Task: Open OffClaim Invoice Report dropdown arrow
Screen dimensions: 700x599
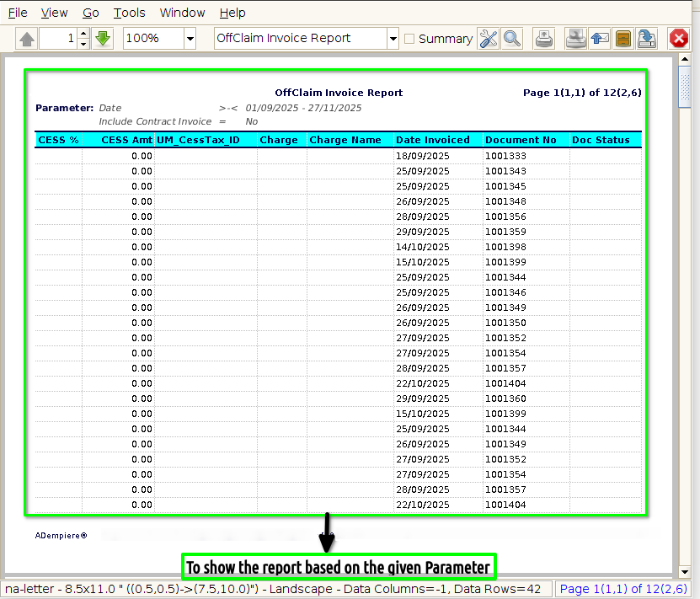Action: click(393, 39)
